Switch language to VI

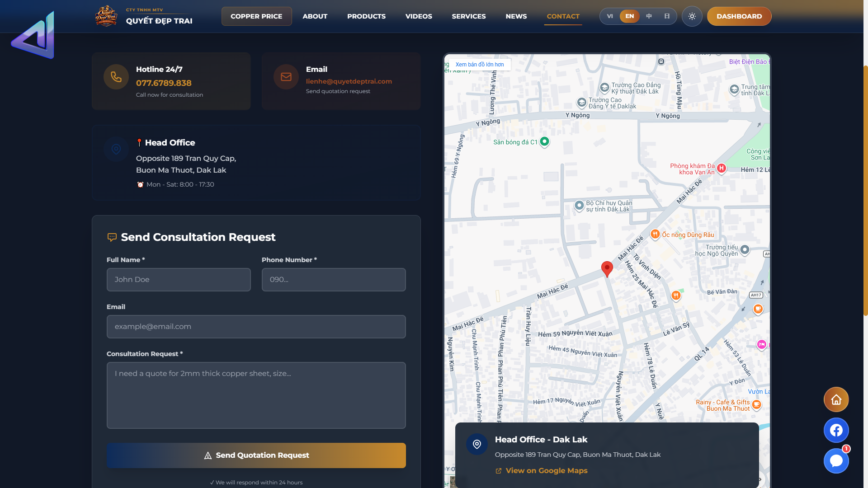tap(610, 16)
